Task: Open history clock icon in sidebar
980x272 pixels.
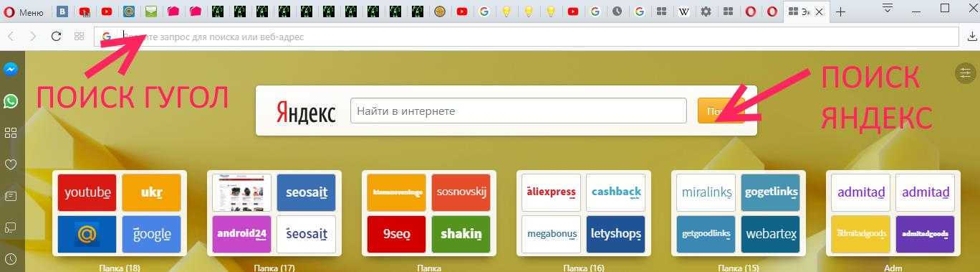Action: coord(11,259)
